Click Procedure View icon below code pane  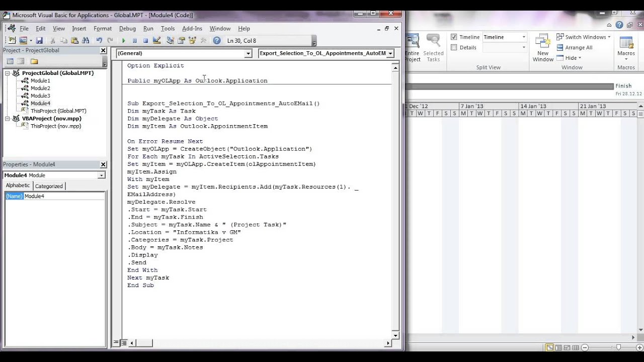pos(116,342)
